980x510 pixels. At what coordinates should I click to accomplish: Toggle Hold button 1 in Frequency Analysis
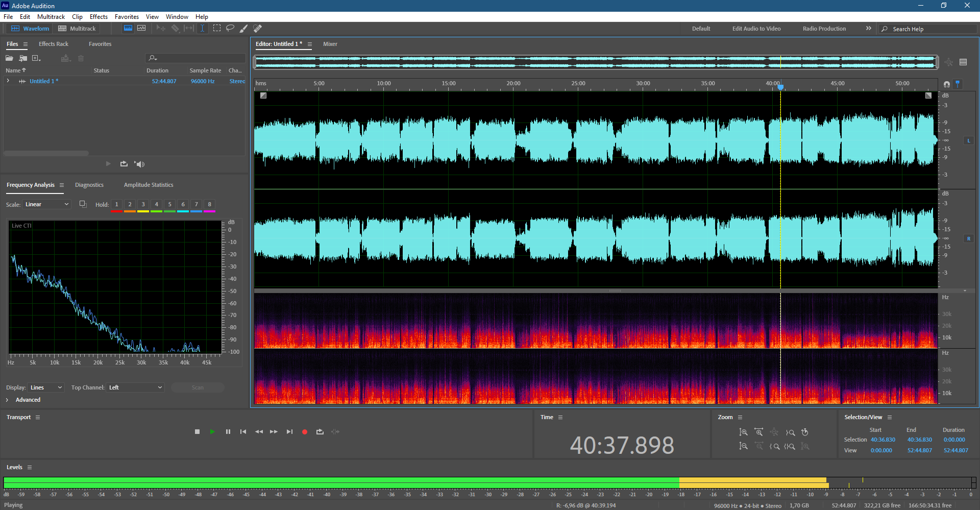coord(116,205)
